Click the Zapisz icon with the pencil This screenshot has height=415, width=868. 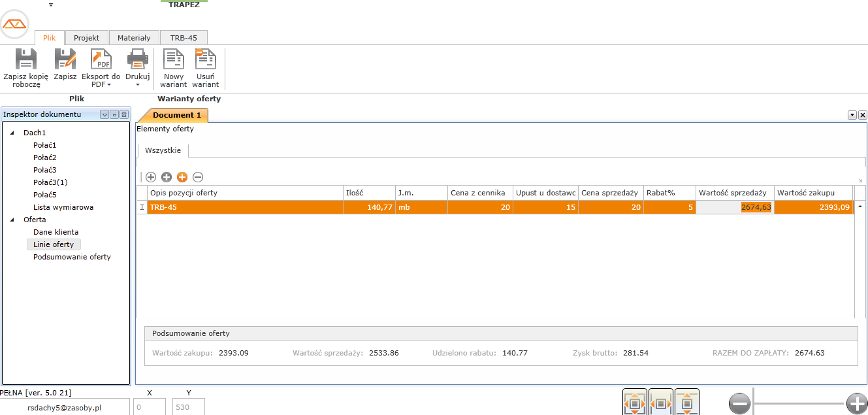tap(65, 59)
